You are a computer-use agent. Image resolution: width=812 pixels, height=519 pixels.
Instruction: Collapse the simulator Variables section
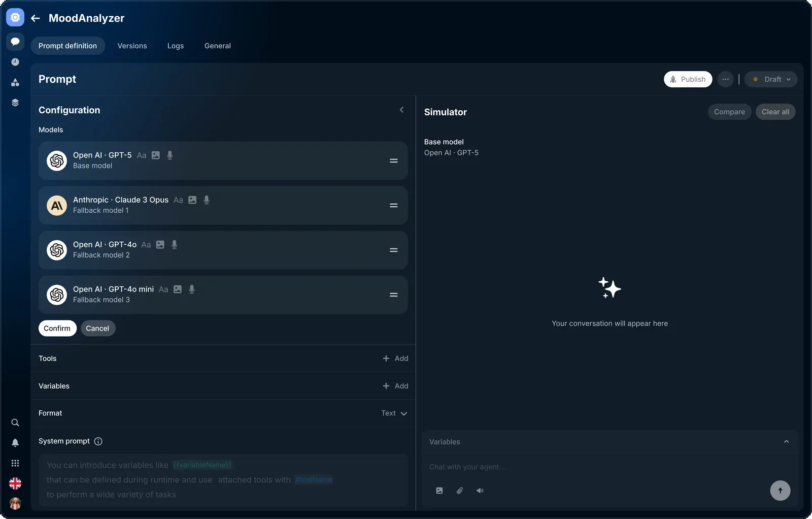[x=786, y=442]
